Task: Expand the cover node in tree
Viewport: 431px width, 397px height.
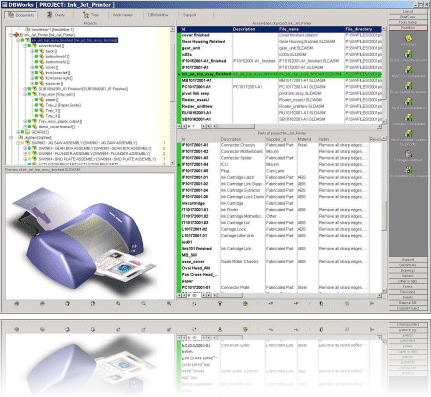Action: tap(32, 67)
